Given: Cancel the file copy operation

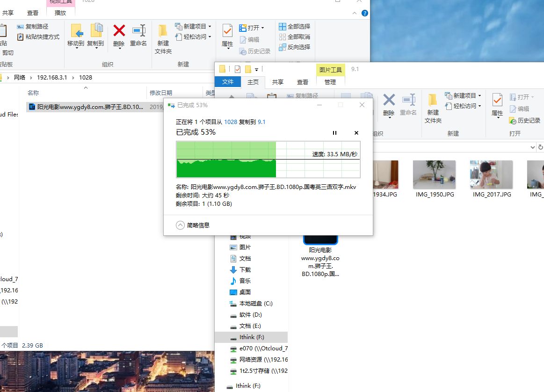Looking at the screenshot, I should click(356, 133).
